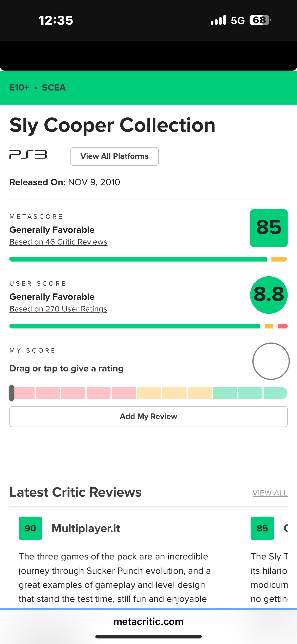Image resolution: width=297 pixels, height=644 pixels.
Task: Tap the empty My Score circle
Action: [271, 361]
